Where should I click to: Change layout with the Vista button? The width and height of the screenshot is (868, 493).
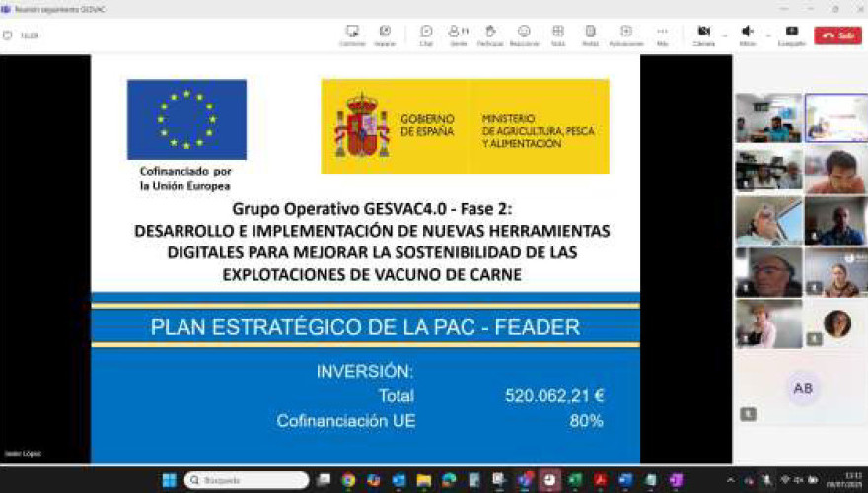[558, 35]
